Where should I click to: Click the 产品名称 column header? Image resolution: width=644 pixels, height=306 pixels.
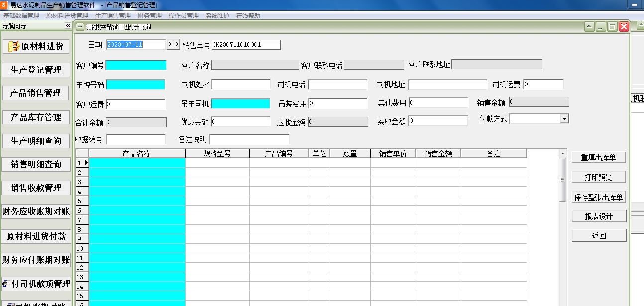[x=137, y=154]
